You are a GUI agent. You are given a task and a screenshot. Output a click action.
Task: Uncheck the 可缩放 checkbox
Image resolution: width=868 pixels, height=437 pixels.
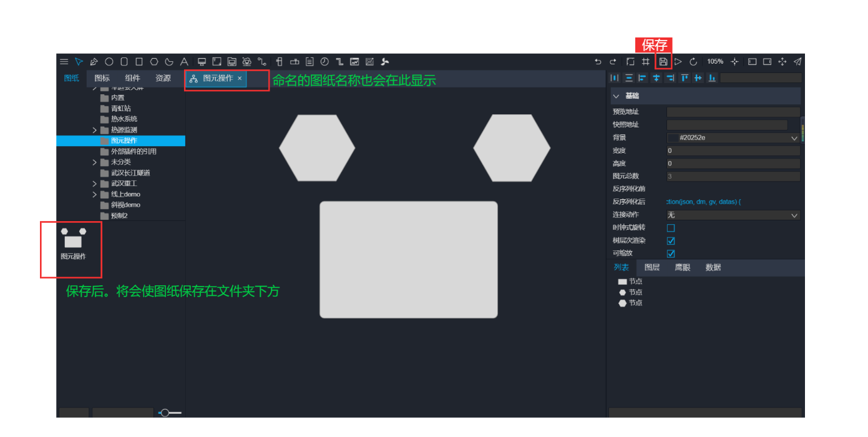(x=671, y=253)
